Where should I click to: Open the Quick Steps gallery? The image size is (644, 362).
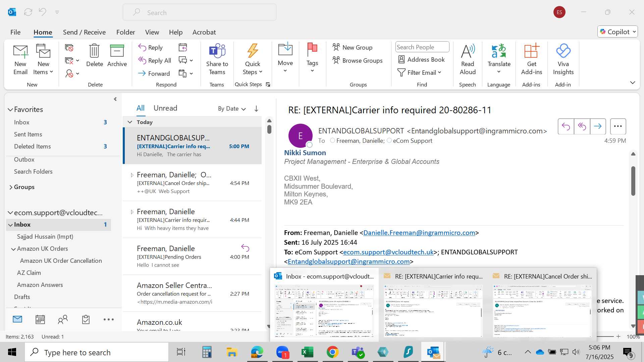[253, 60]
